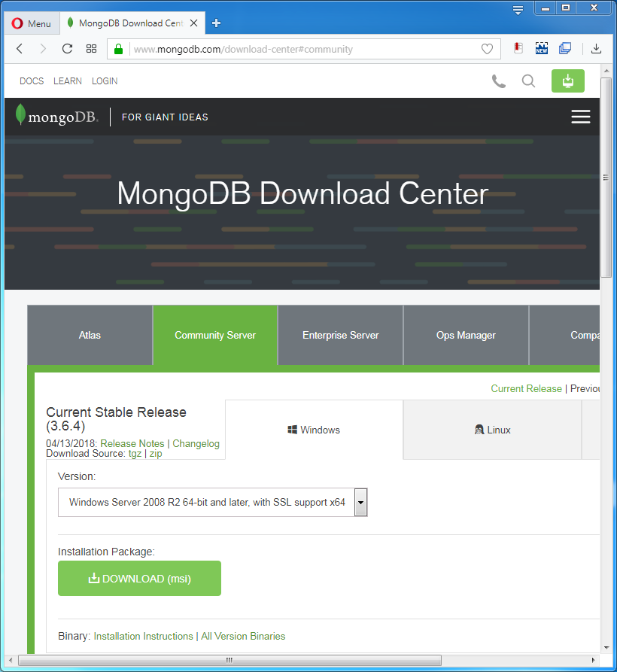
Task: Minimize the Opera window
Action: point(546,8)
